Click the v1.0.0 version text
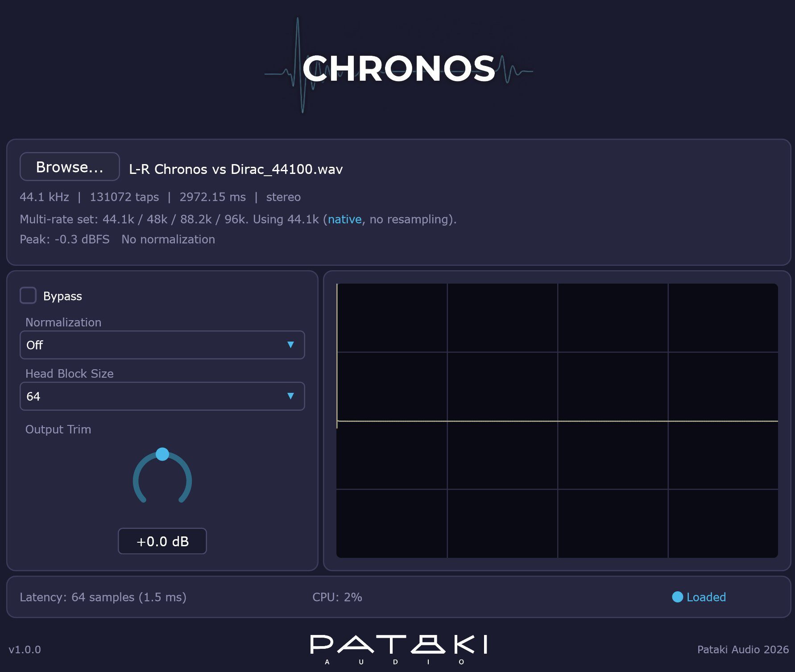The height and width of the screenshot is (672, 795). (25, 650)
